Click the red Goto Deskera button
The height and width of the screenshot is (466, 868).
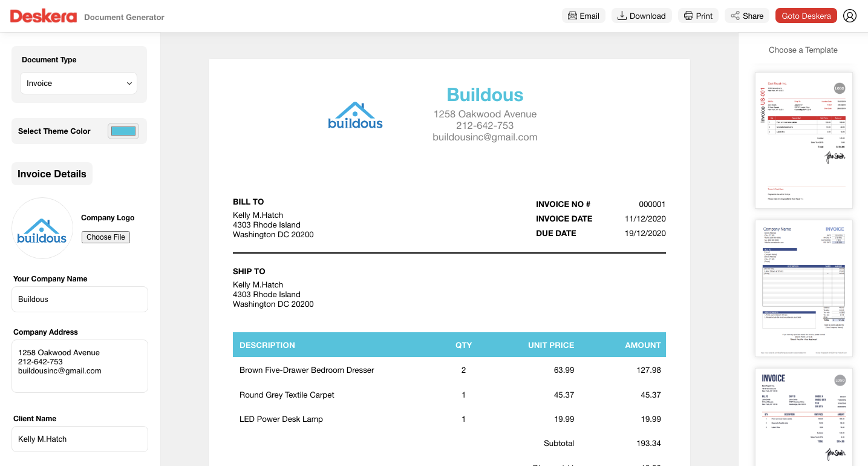click(806, 16)
